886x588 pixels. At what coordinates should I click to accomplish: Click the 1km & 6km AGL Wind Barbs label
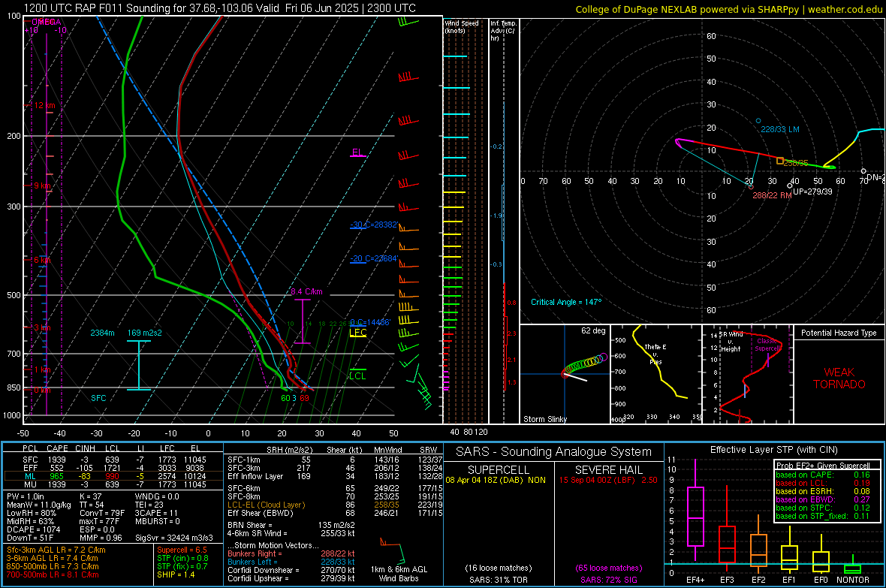[399, 574]
